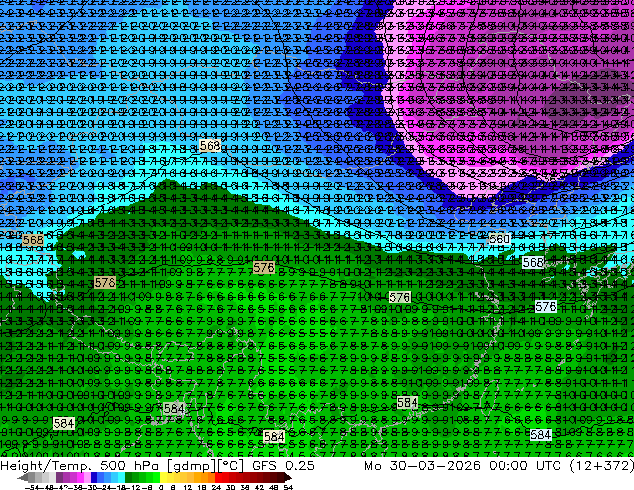Click the dark purple legend swatch
The height and width of the screenshot is (490, 634).
tap(59, 477)
